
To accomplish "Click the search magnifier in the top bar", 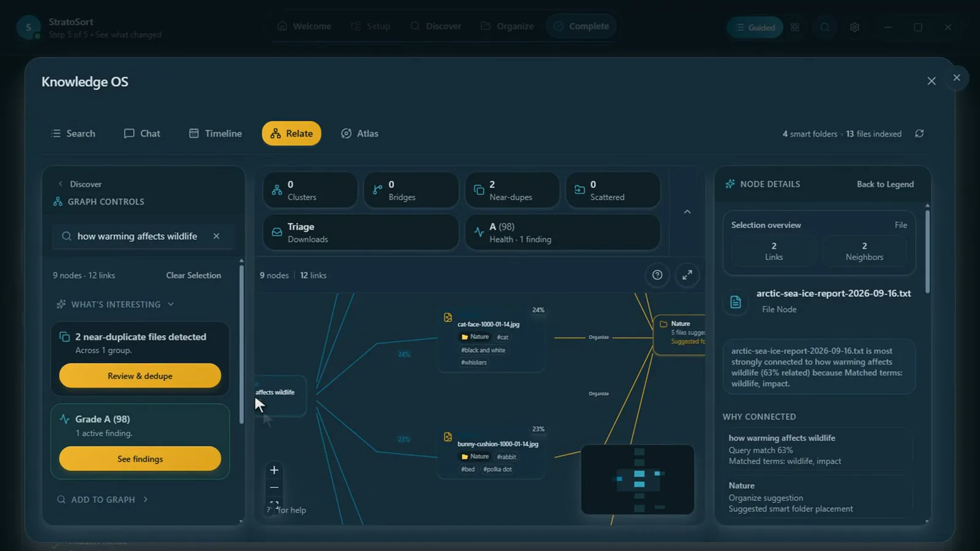I will click(x=825, y=27).
